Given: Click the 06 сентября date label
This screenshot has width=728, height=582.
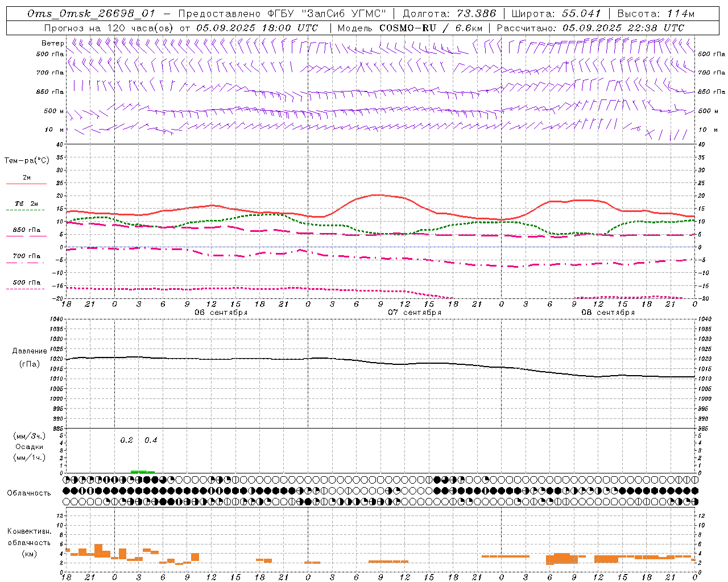Looking at the screenshot, I should 221,313.
